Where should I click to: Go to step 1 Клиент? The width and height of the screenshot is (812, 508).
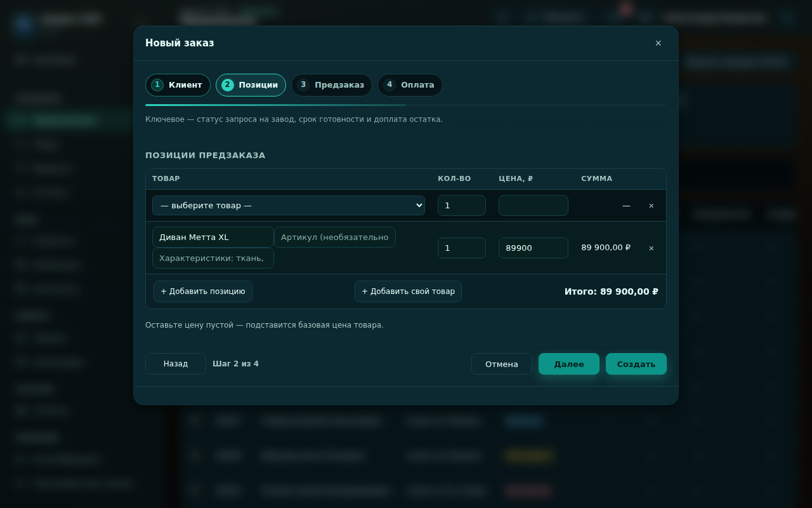pyautogui.click(x=178, y=85)
